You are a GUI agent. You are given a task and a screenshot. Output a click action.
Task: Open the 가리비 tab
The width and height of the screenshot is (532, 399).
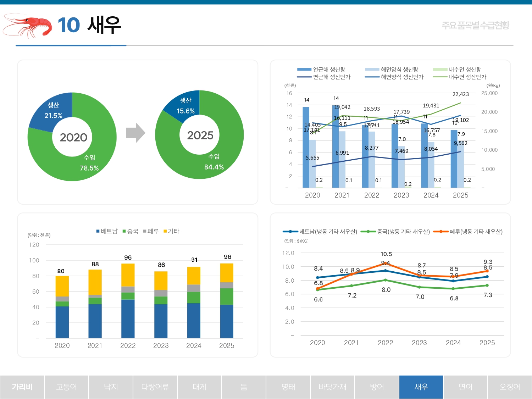[22, 387]
